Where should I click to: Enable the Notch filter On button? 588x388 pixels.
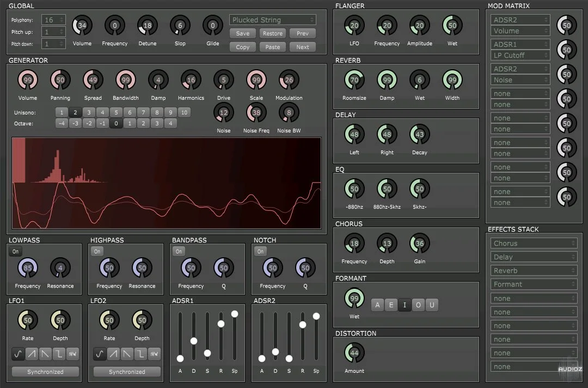tap(261, 251)
